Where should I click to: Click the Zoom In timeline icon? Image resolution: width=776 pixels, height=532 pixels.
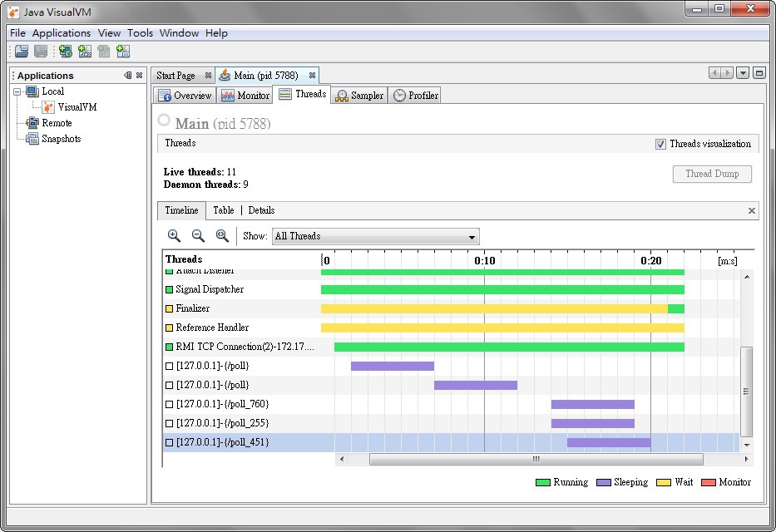174,236
